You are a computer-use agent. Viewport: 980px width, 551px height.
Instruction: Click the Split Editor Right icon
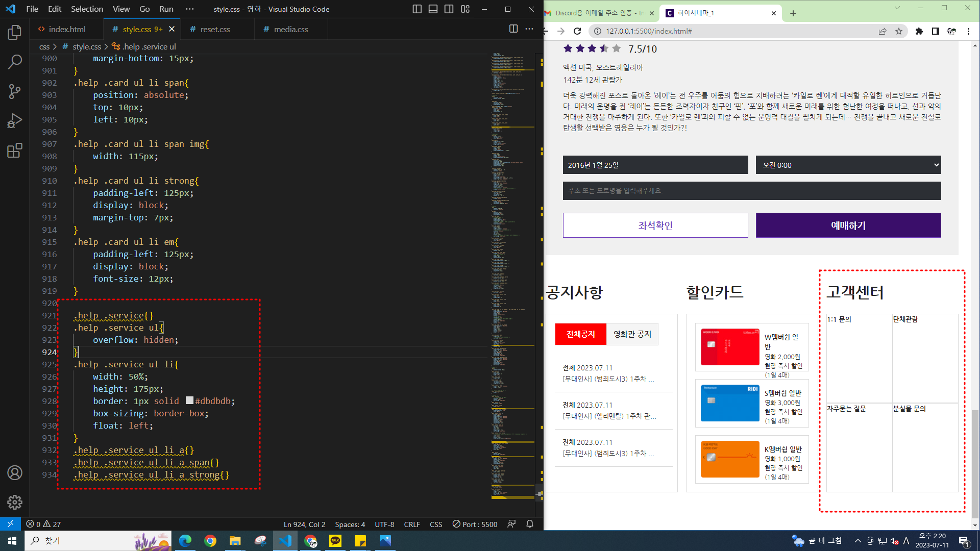point(513,29)
